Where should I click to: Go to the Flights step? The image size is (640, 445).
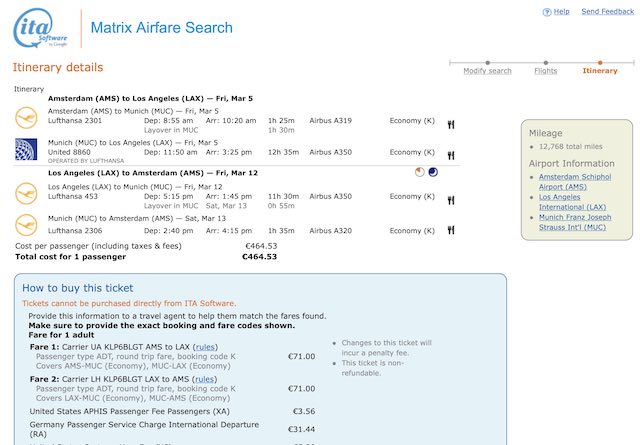546,71
